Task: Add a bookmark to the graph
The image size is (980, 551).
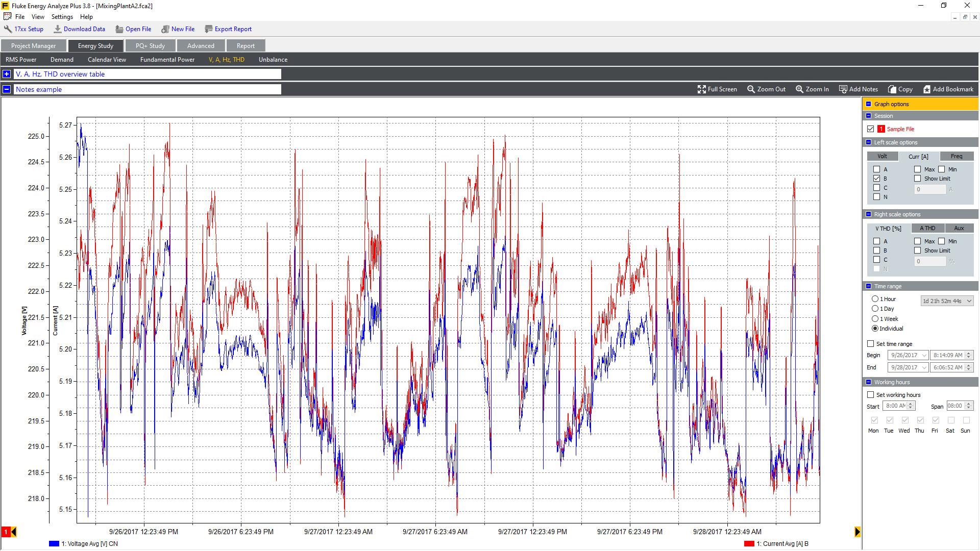Action: click(x=927, y=89)
